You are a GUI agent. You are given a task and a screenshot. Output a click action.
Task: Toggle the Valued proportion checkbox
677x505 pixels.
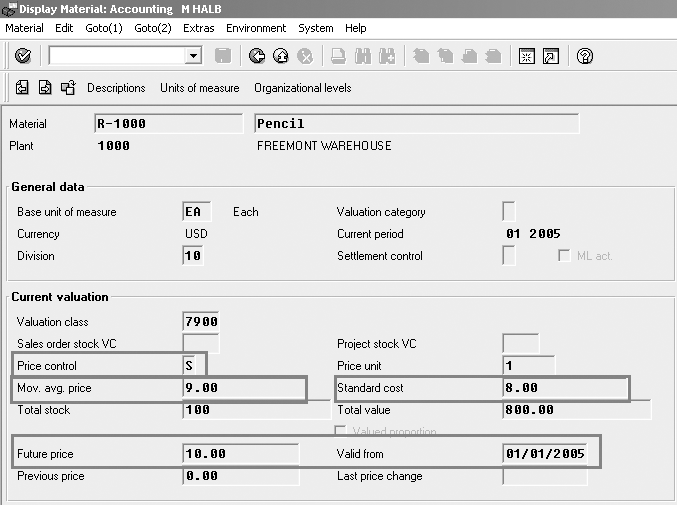343,432
